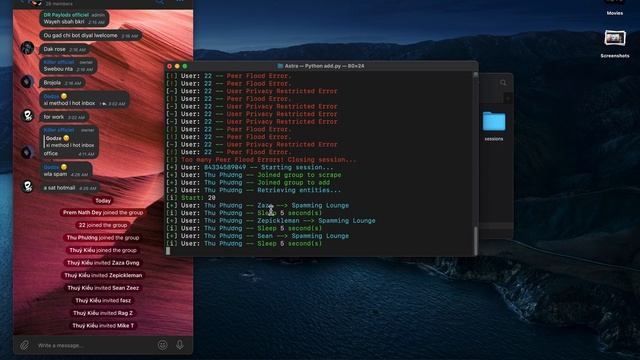Image resolution: width=640 pixels, height=360 pixels.
Task: Open the sessions folder in Finder window
Action: 494,126
